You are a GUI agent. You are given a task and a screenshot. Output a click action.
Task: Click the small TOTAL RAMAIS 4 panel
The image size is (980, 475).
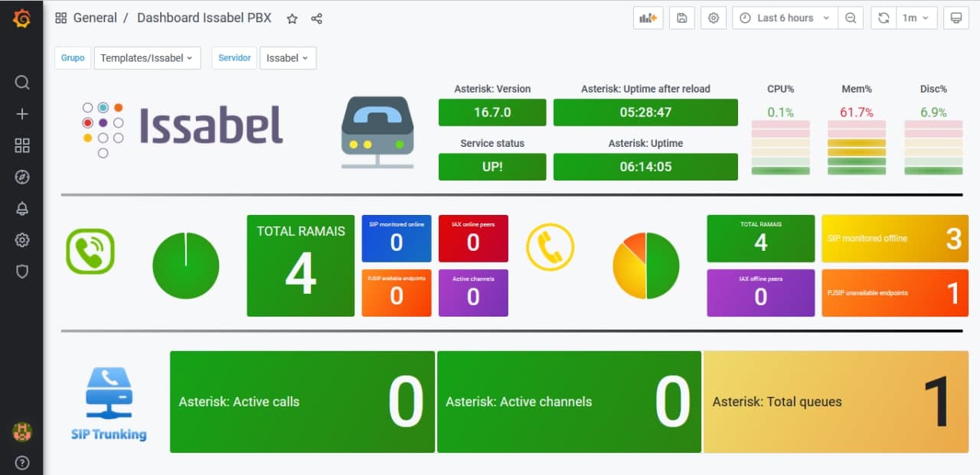(x=761, y=239)
